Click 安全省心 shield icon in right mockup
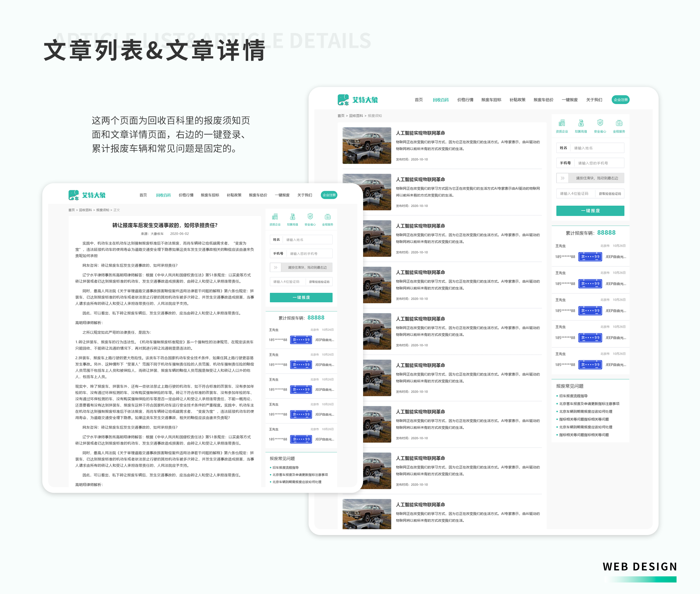 click(x=600, y=123)
